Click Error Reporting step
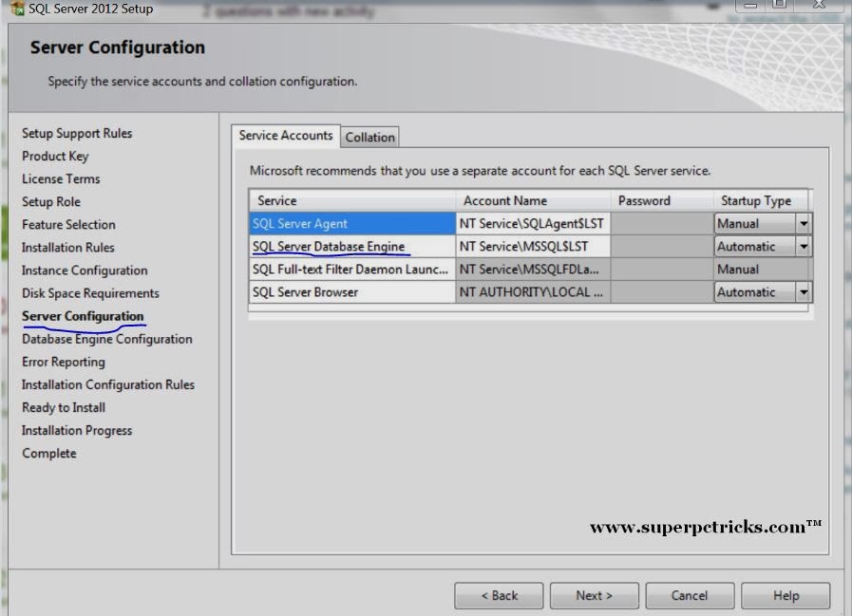This screenshot has width=852, height=616. [x=64, y=362]
